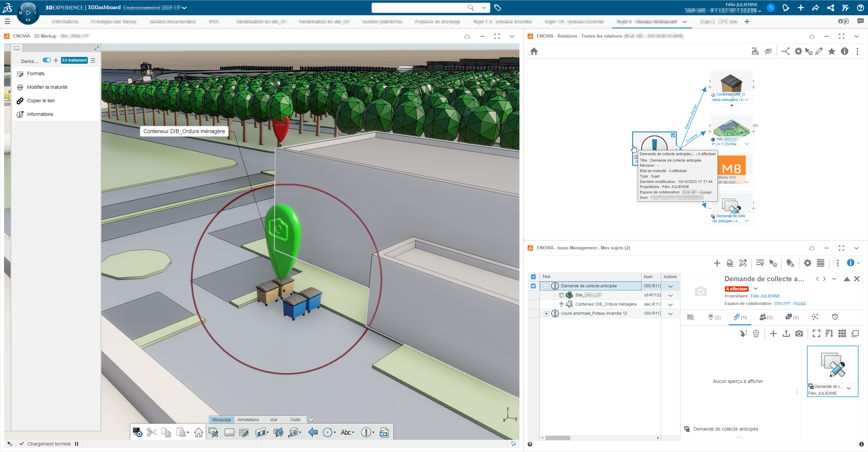Click the upload attachment icon
This screenshot has height=452, width=868.
(x=786, y=334)
